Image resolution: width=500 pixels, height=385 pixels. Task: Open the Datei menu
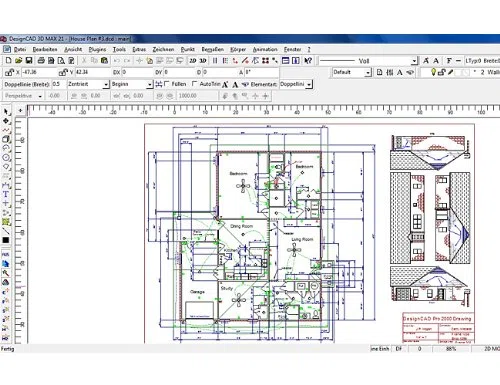[20, 49]
